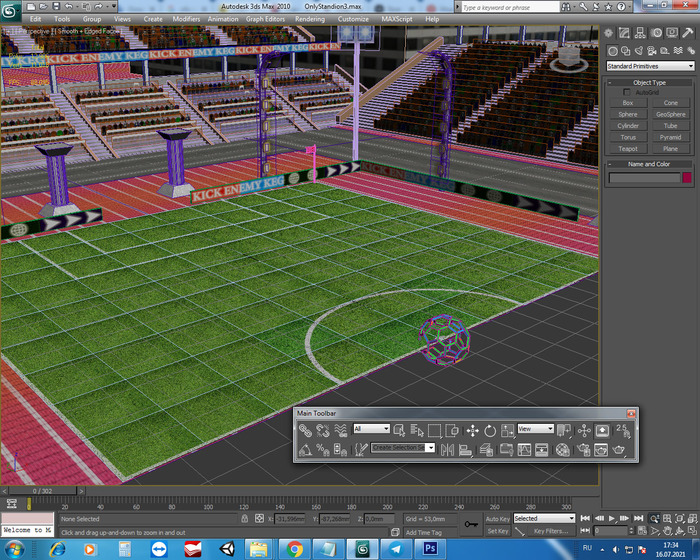Expand the selection filter All dropdown
700x560 pixels.
click(x=371, y=429)
